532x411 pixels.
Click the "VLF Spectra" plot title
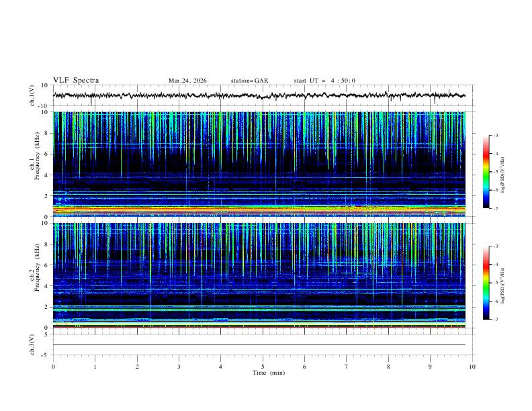click(76, 81)
